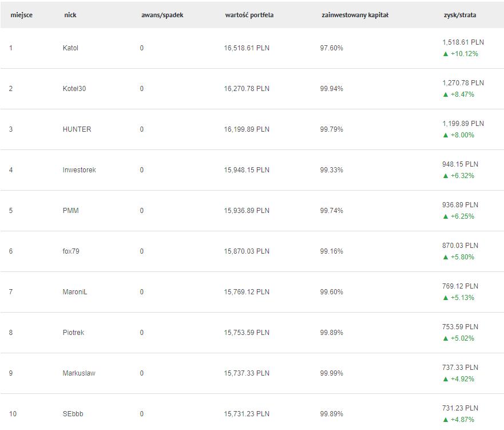Open the profile of user Katol
504x430 pixels.
[70, 48]
